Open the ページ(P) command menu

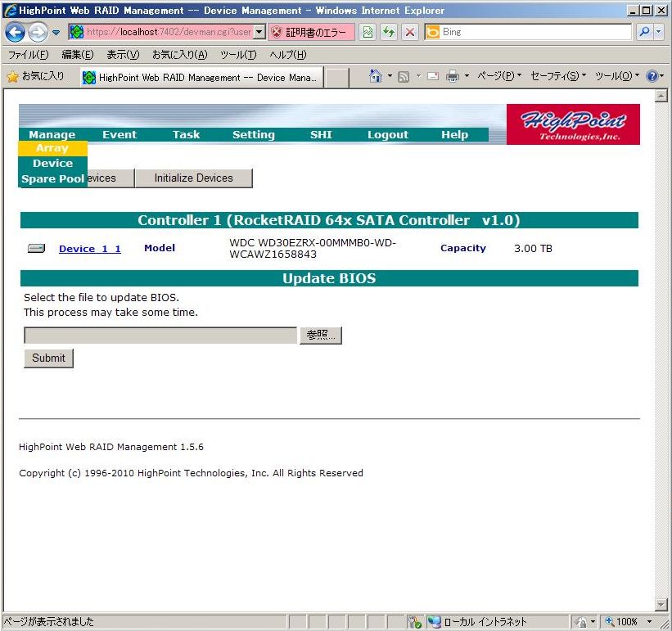tap(499, 76)
